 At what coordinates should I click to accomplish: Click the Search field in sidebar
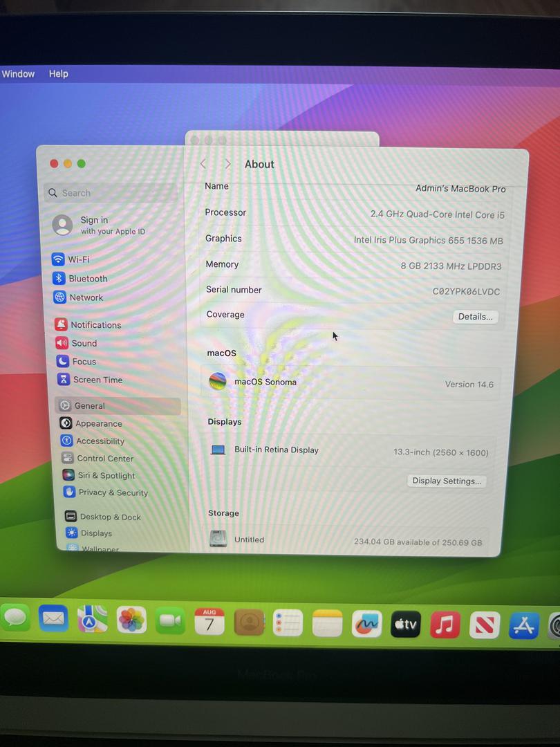click(x=111, y=193)
